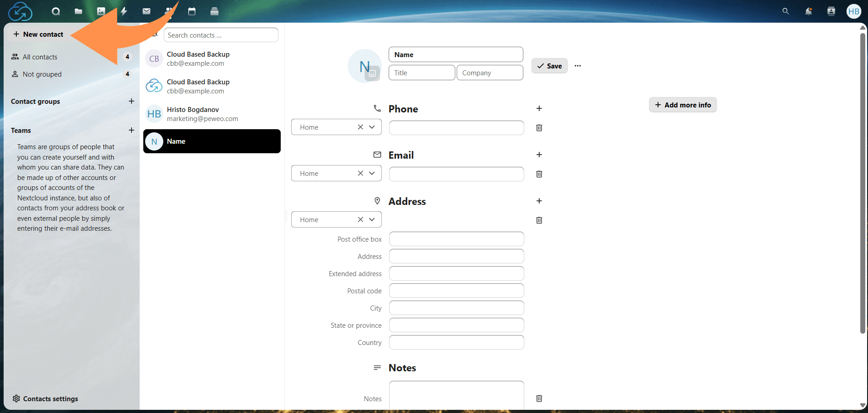Click Add more info button

click(x=683, y=105)
